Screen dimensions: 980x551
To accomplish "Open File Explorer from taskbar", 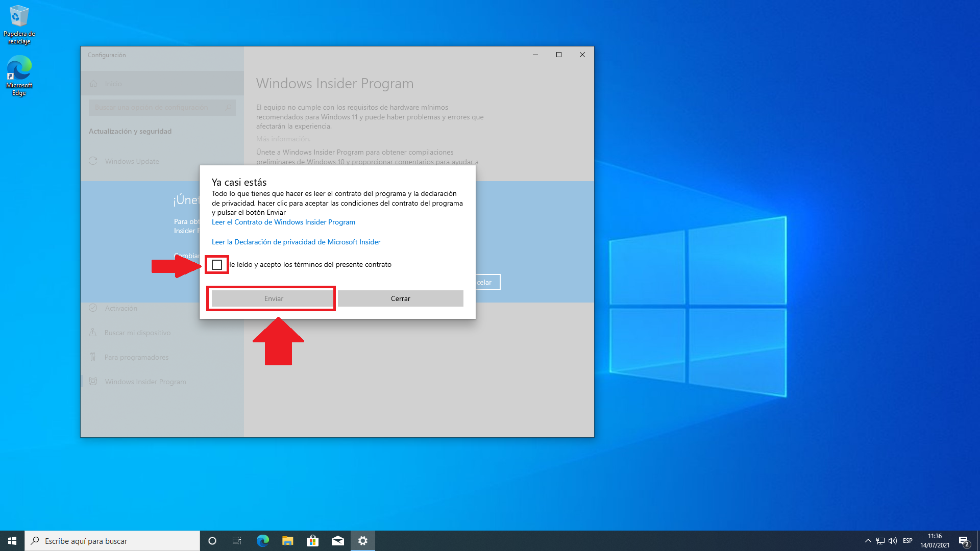I will point(288,541).
